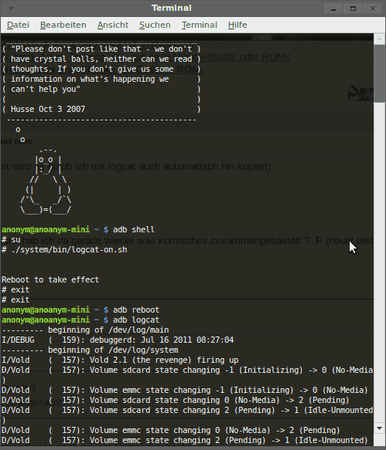
Task: Open the Datei menu
Action: [18, 25]
